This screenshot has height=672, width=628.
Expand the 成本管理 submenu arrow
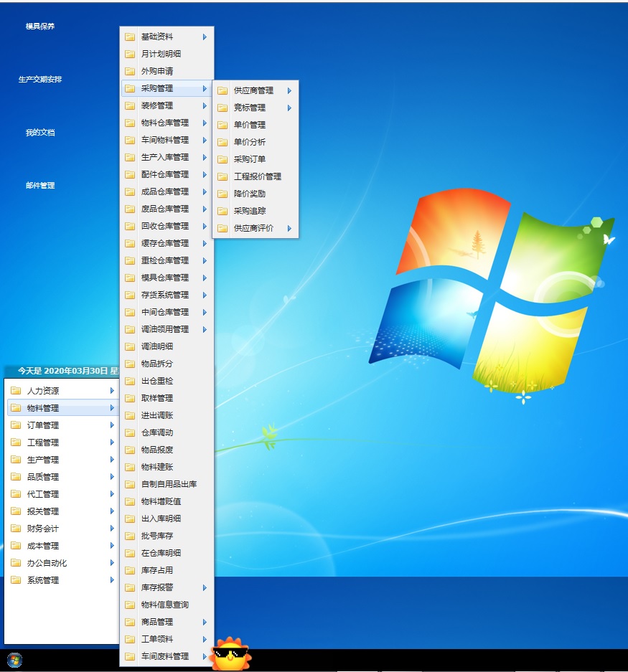(112, 546)
